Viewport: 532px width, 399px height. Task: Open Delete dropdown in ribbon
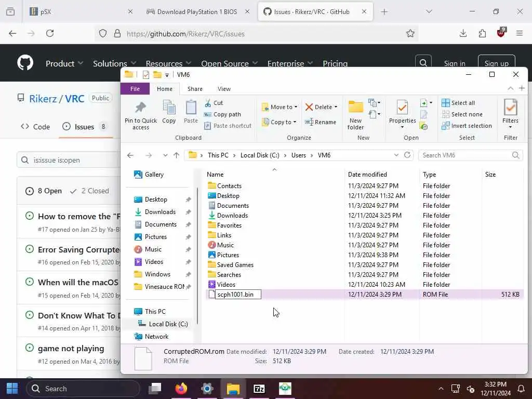321,107
